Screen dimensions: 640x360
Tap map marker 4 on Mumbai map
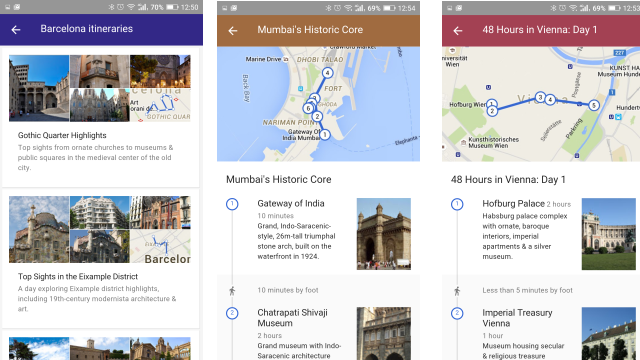[327, 73]
